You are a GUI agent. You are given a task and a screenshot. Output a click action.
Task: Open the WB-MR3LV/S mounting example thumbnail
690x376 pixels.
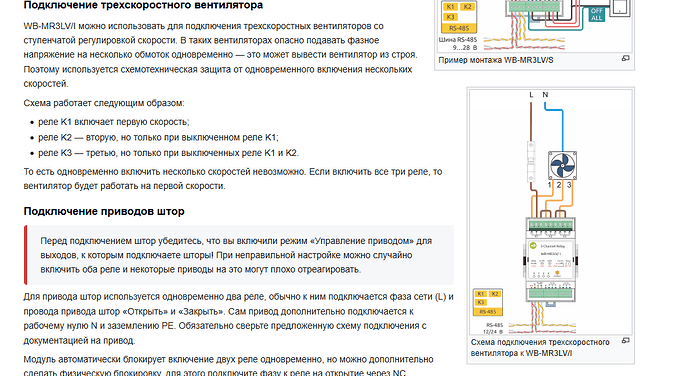pyautogui.click(x=534, y=26)
